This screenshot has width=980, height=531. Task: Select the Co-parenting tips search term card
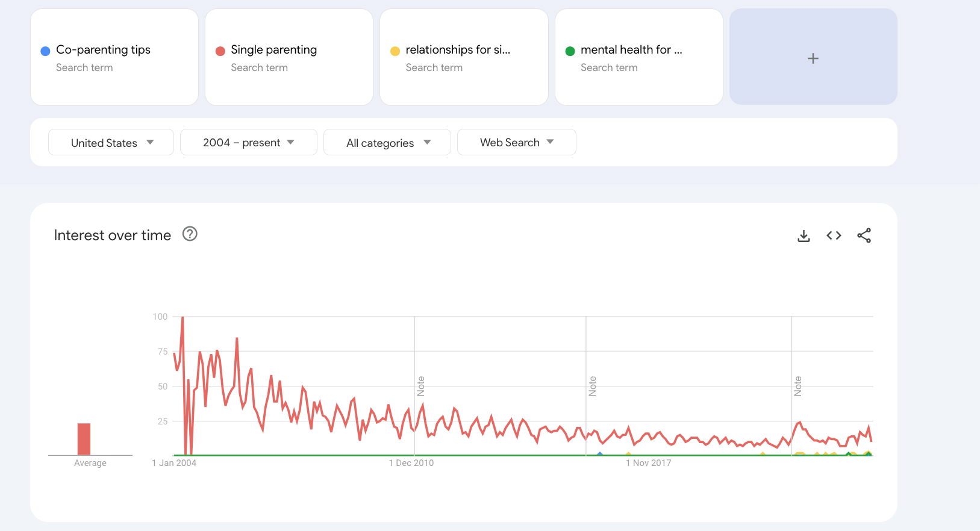[x=114, y=57]
